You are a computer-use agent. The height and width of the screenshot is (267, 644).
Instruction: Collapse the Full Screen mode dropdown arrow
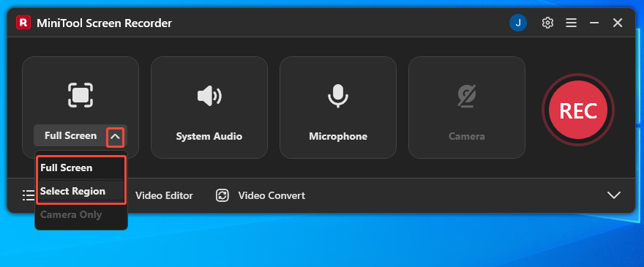point(116,138)
